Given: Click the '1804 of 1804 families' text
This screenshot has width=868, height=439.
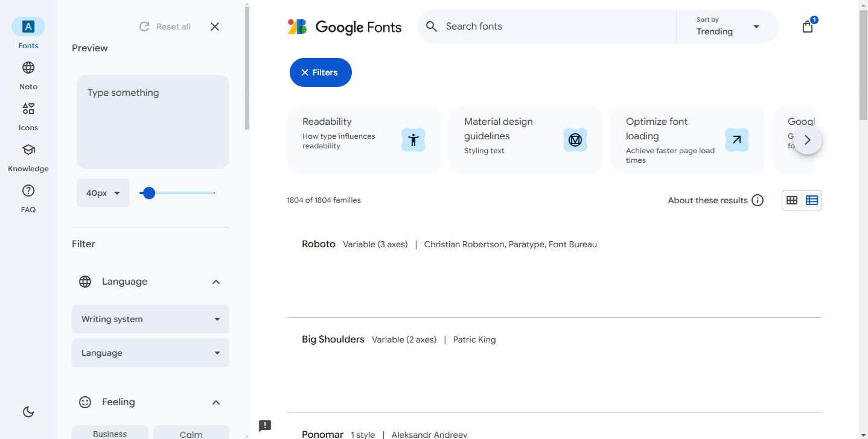Looking at the screenshot, I should tap(324, 200).
